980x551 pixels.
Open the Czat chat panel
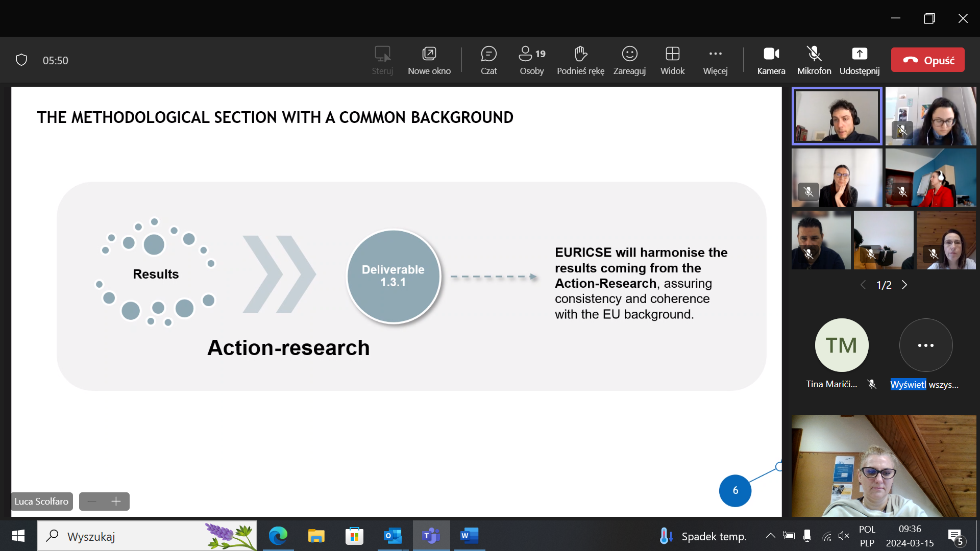488,60
